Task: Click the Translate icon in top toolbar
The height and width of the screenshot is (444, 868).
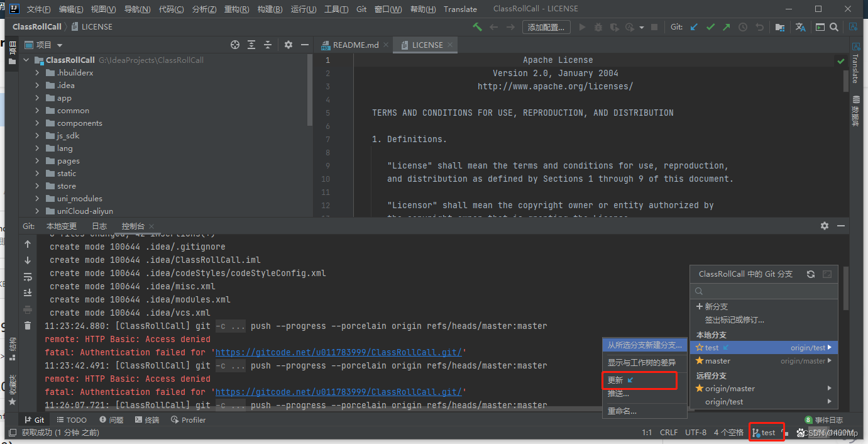Action: pyautogui.click(x=800, y=27)
